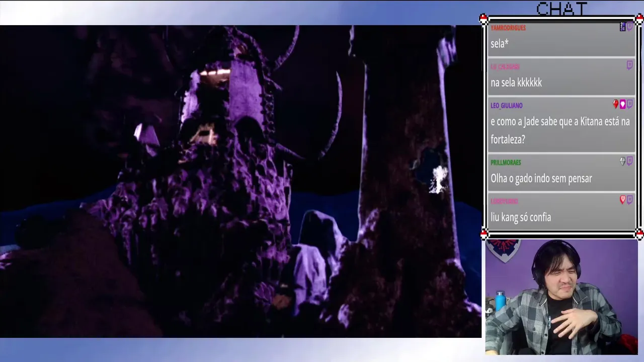The image size is (644, 362).
Task: Click the red heart badge on 'liu kang só confia' message
Action: (622, 200)
